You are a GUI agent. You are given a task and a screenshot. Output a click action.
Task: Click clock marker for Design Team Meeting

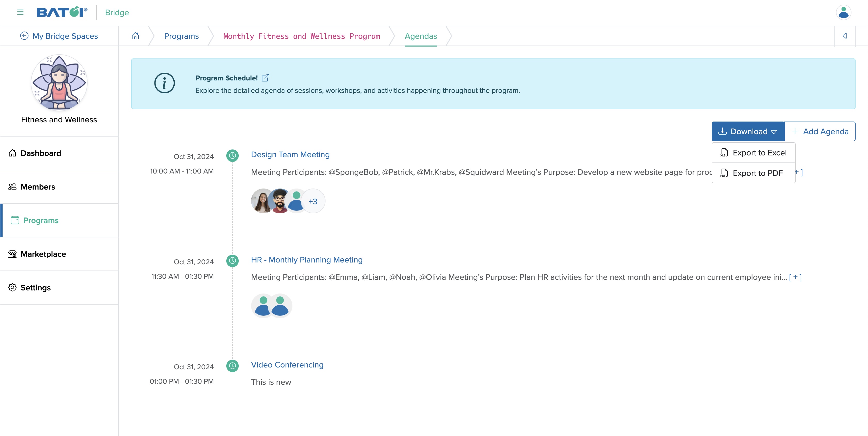coord(233,155)
